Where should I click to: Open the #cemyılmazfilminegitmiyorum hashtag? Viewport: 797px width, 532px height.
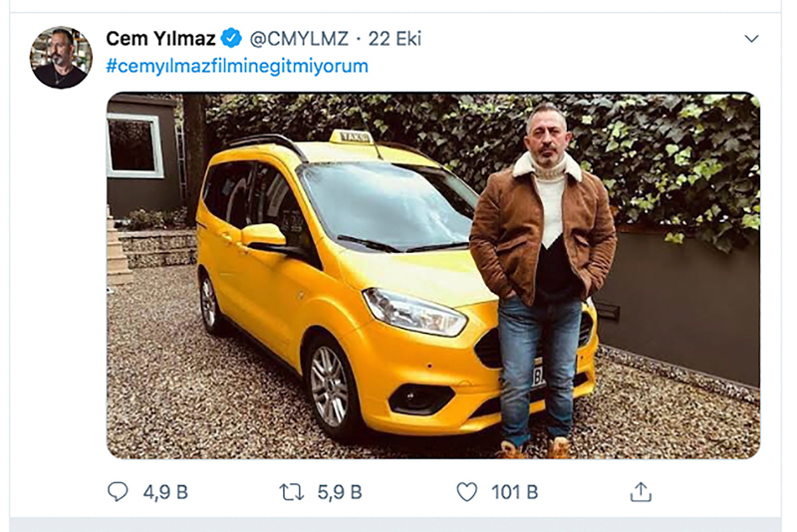pos(237,66)
